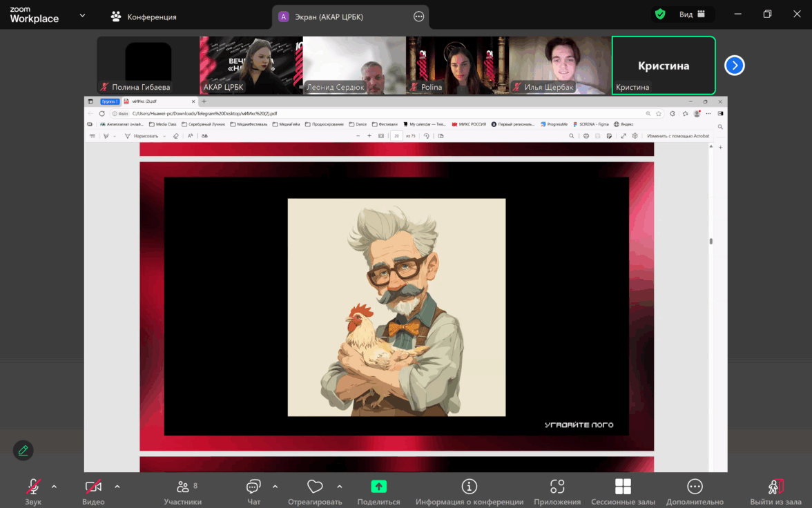Screen dimensions: 812x508
Task: Open Zoom Workplace dropdown chevron
Action: (x=82, y=15)
